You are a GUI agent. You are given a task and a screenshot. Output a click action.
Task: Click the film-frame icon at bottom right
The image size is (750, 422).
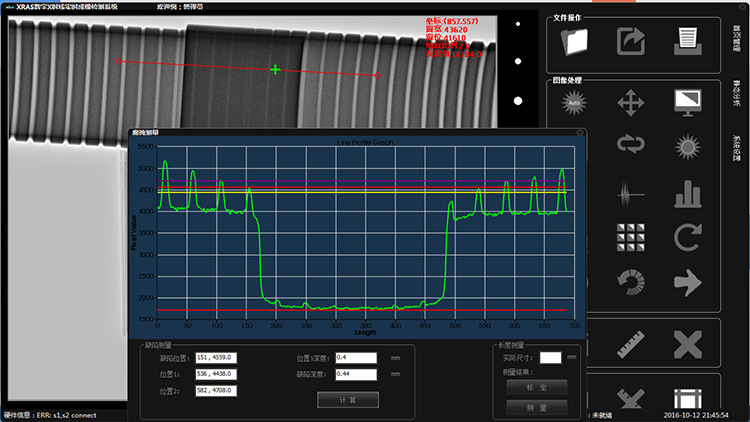point(687,399)
